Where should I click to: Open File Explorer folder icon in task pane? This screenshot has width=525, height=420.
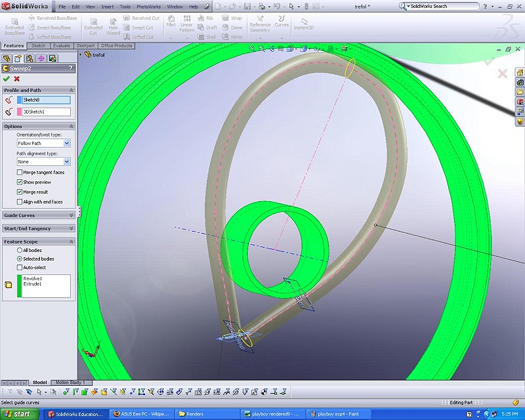pyautogui.click(x=520, y=92)
